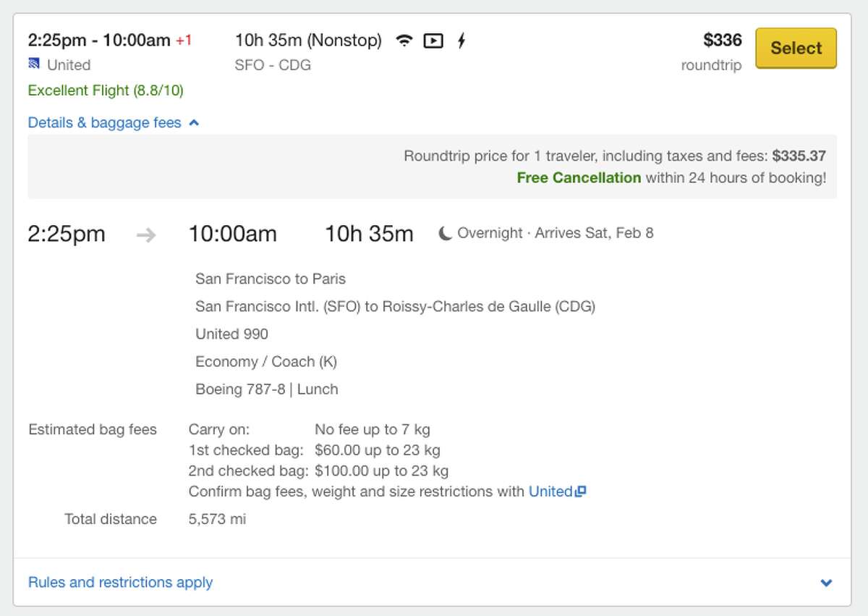Click the overnight moon icon
Viewport: 868px width, 616px height.
[446, 233]
